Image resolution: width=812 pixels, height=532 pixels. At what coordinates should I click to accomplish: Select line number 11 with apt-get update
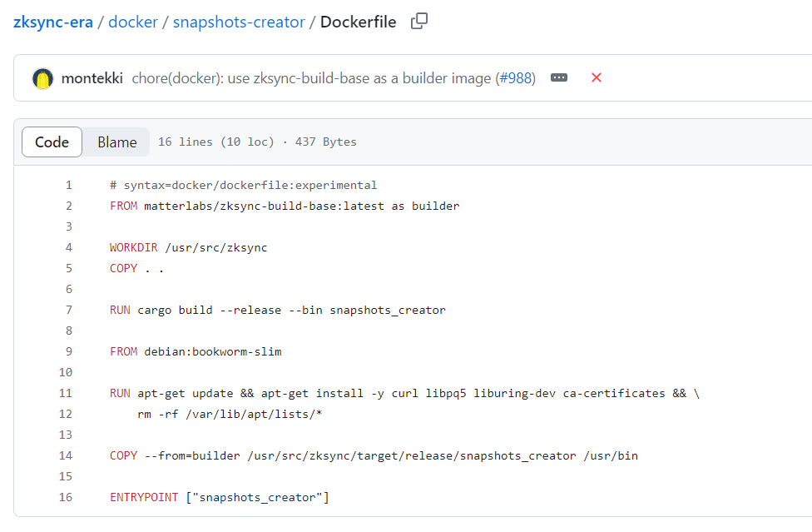coord(67,393)
